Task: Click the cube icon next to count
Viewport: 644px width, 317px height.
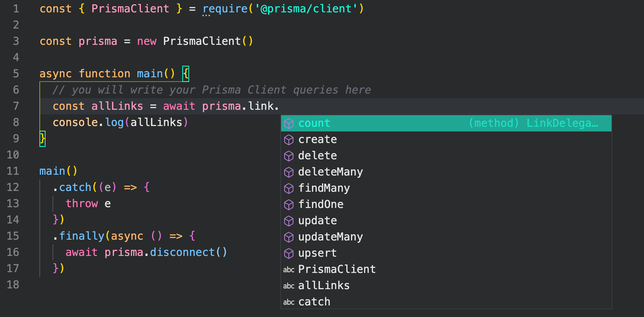Action: pos(289,123)
